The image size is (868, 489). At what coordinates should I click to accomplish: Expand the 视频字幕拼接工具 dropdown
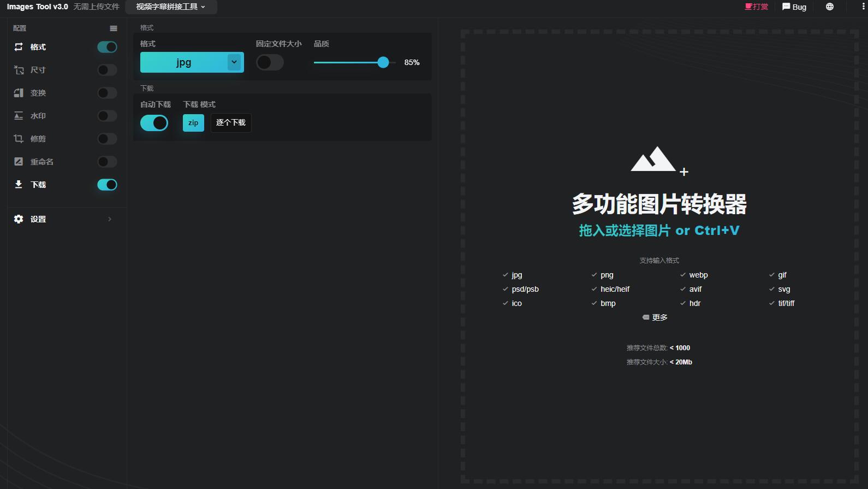pyautogui.click(x=171, y=7)
